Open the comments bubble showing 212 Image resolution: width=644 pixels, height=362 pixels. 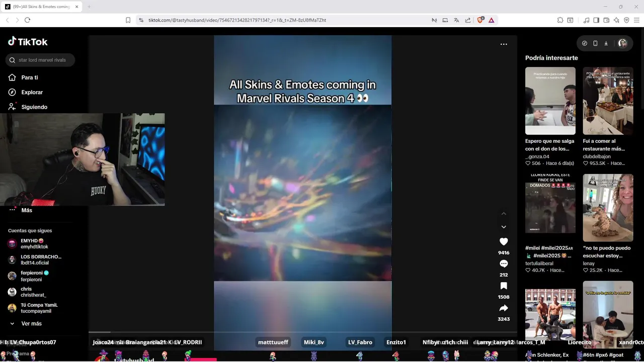coord(504,263)
